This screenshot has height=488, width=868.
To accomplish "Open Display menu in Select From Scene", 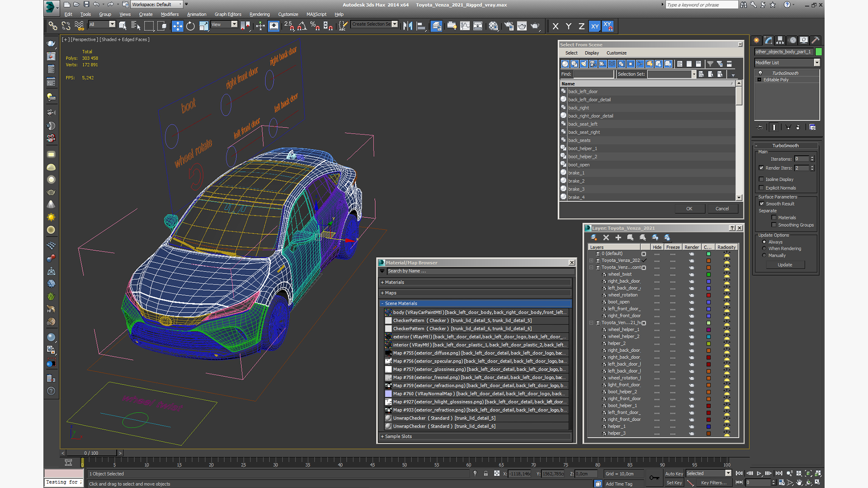I will [592, 53].
